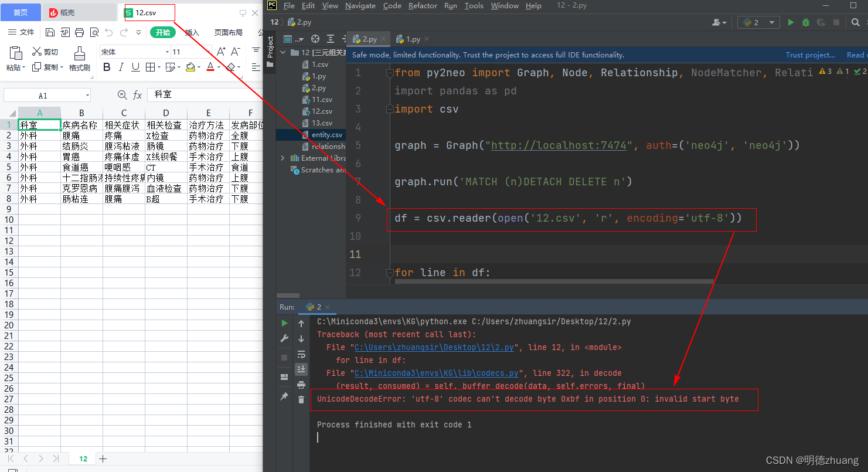Close the 2.py editor tab
The width and height of the screenshot is (868, 472).
(382, 39)
